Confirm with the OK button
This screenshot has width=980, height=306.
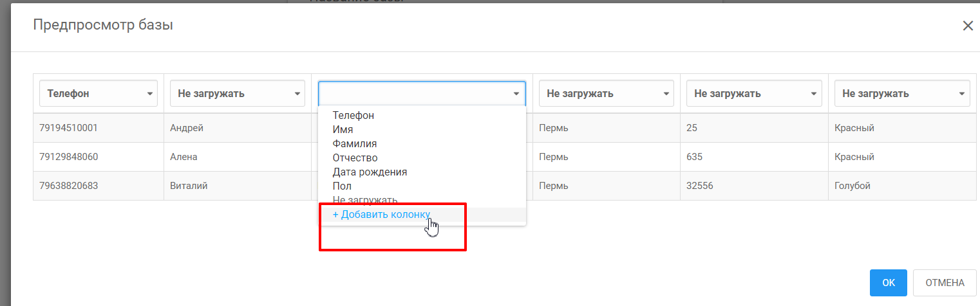[x=889, y=283]
